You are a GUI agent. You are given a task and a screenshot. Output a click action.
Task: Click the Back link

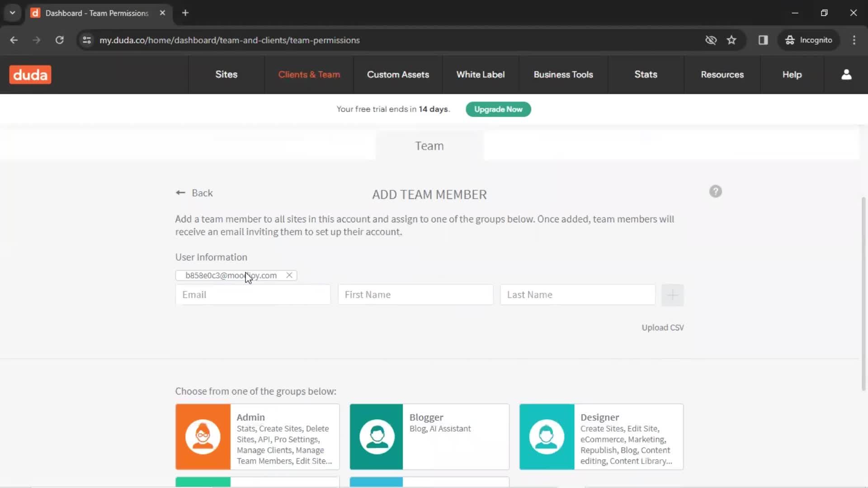pyautogui.click(x=194, y=193)
